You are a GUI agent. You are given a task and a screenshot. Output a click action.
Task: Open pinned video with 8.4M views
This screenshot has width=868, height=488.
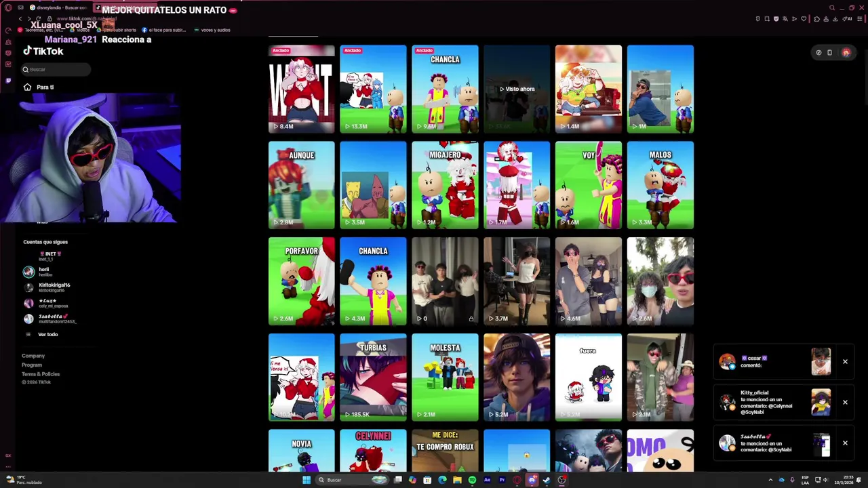point(301,89)
